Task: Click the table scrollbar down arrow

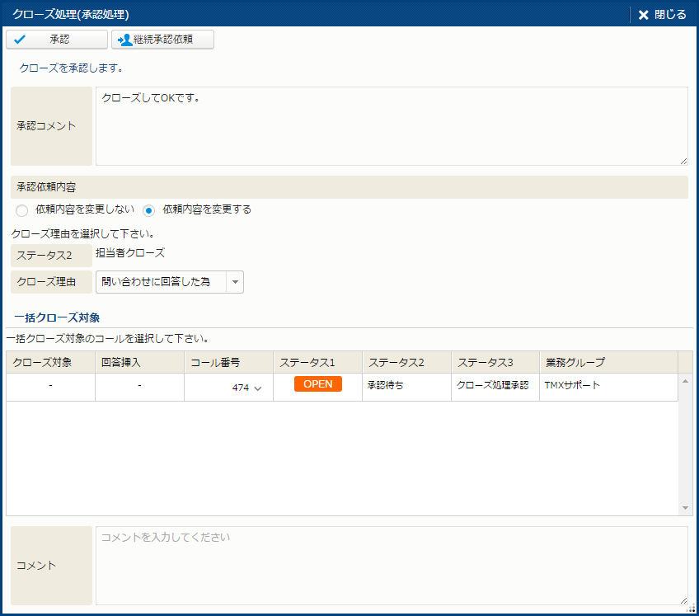Action: (x=685, y=508)
